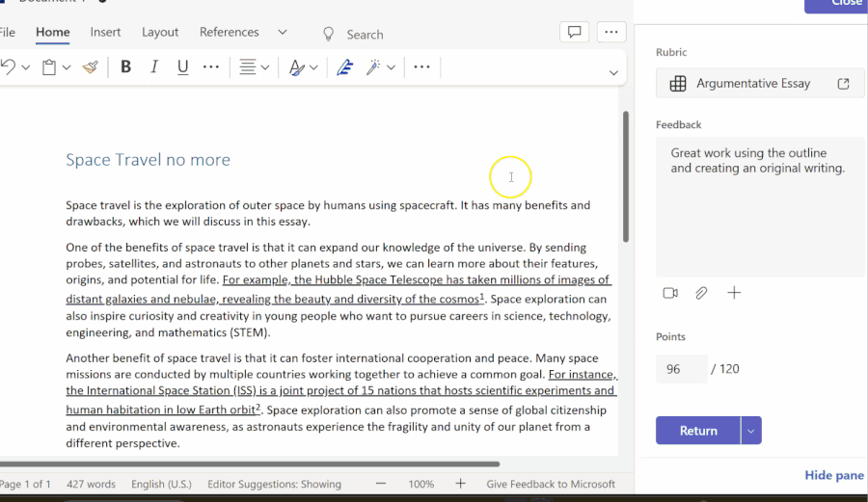Zoom in with the plus icon
Viewport: 868px width, 502px height.
coord(461,484)
